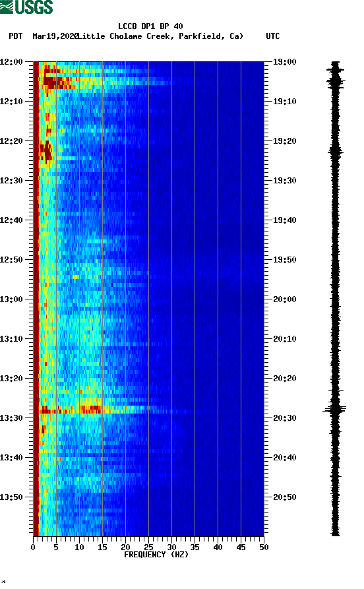
Task: Click the 'Little Cholame Creek, Parkfield, Ca)' text
Action: point(160,36)
